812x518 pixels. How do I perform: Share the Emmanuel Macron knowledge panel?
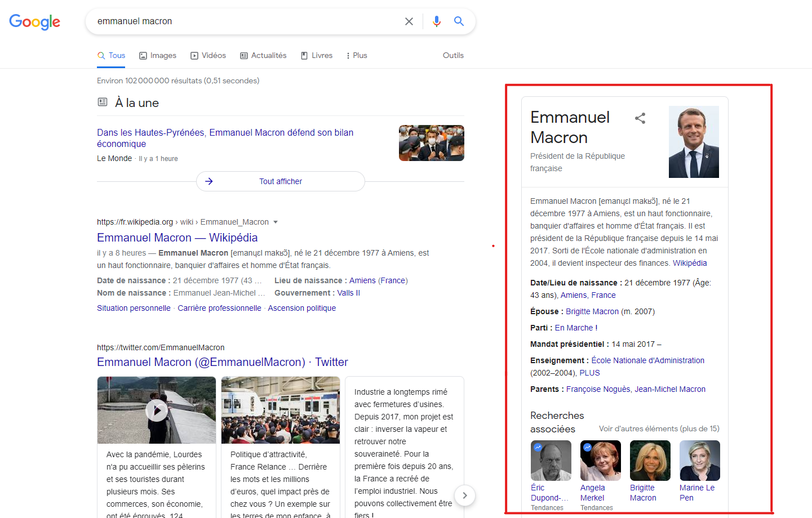click(640, 118)
